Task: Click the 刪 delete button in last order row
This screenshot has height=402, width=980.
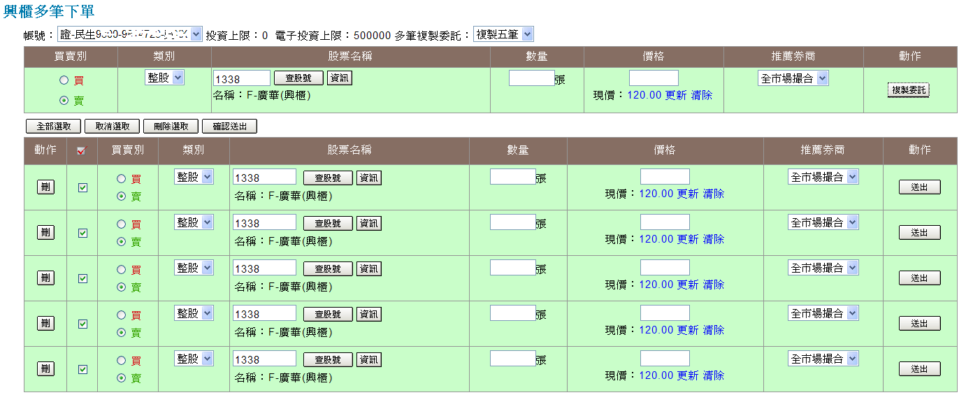Action: point(45,368)
